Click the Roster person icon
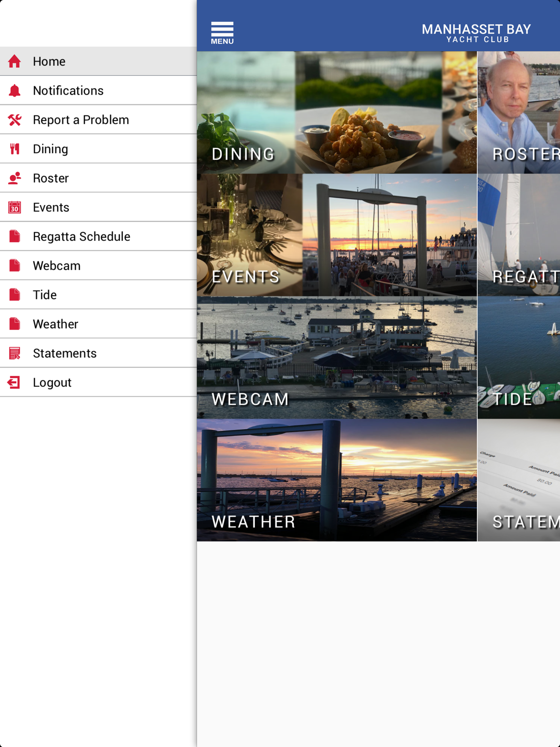 pyautogui.click(x=14, y=178)
